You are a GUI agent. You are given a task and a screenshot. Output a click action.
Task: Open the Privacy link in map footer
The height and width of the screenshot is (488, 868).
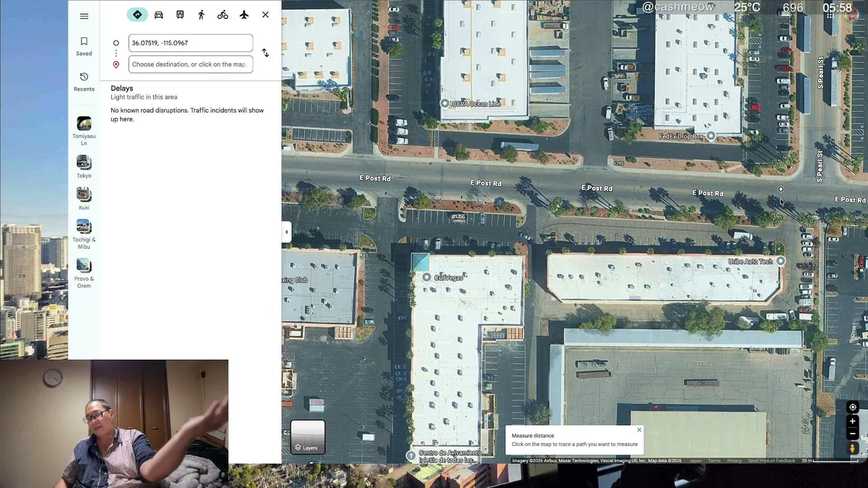[734, 461]
